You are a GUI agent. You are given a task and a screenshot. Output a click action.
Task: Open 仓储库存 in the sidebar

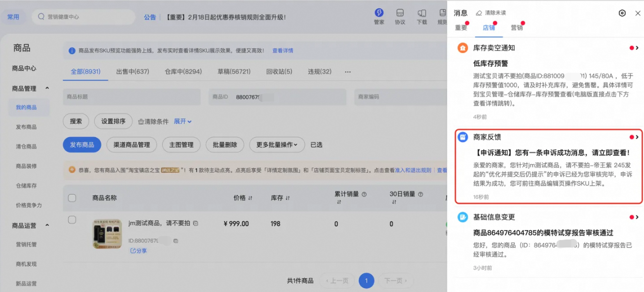pyautogui.click(x=26, y=186)
